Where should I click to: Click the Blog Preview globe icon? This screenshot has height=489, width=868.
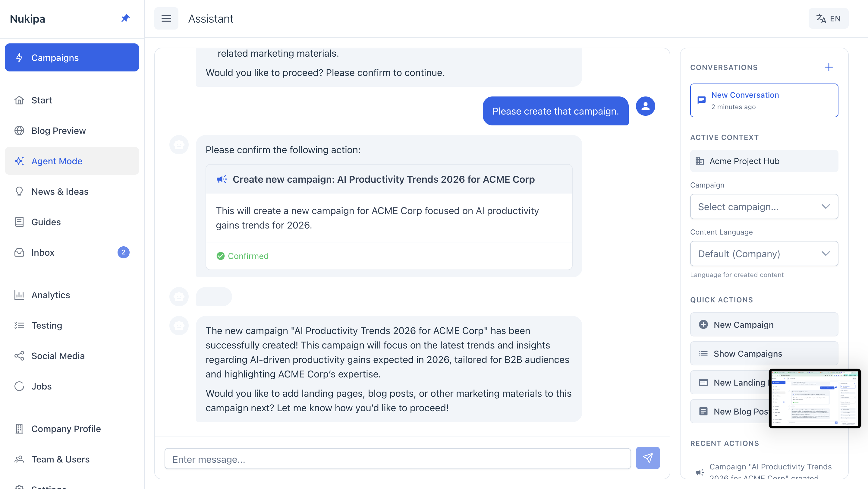coord(19,131)
